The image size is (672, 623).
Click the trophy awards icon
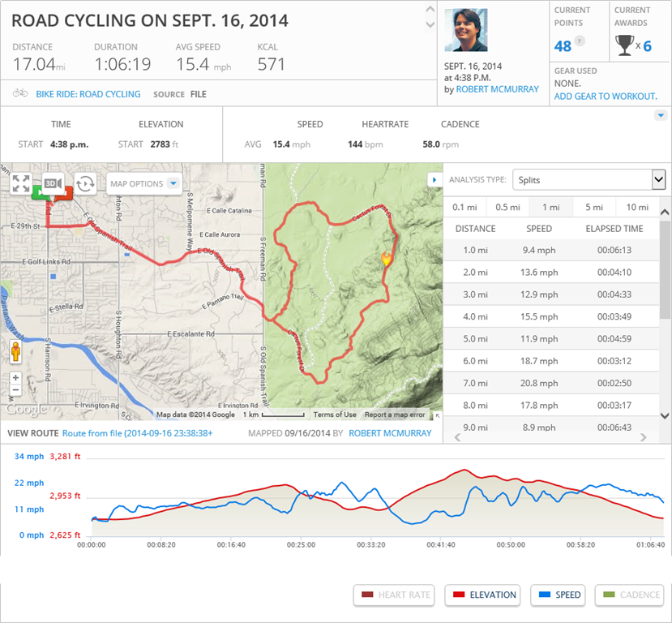coord(624,45)
